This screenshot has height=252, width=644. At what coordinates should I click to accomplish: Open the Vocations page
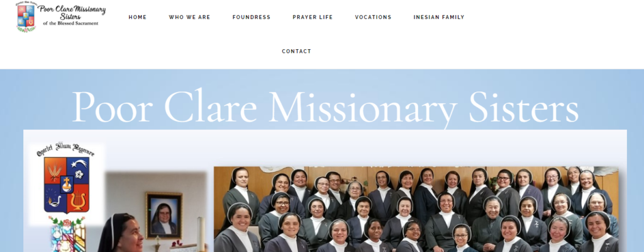coord(374,17)
